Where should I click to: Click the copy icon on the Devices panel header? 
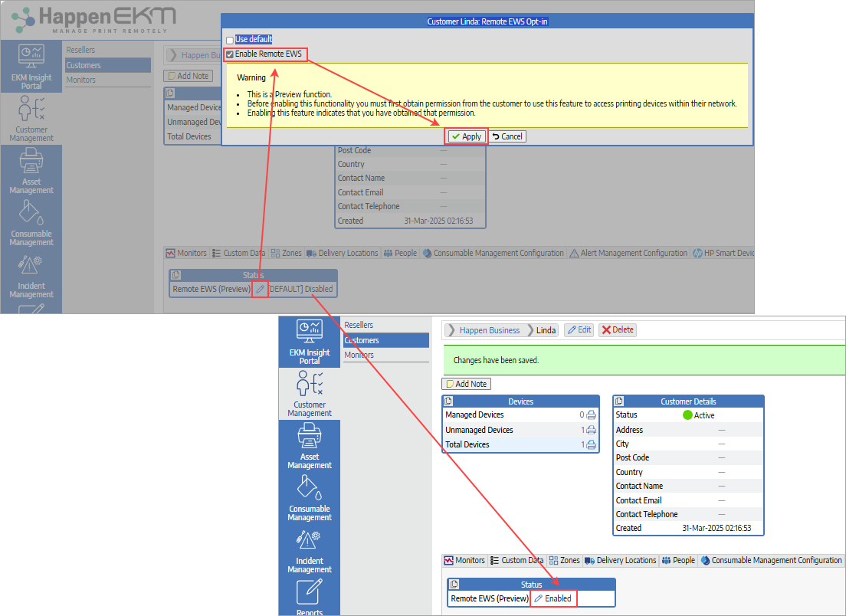[x=448, y=400]
